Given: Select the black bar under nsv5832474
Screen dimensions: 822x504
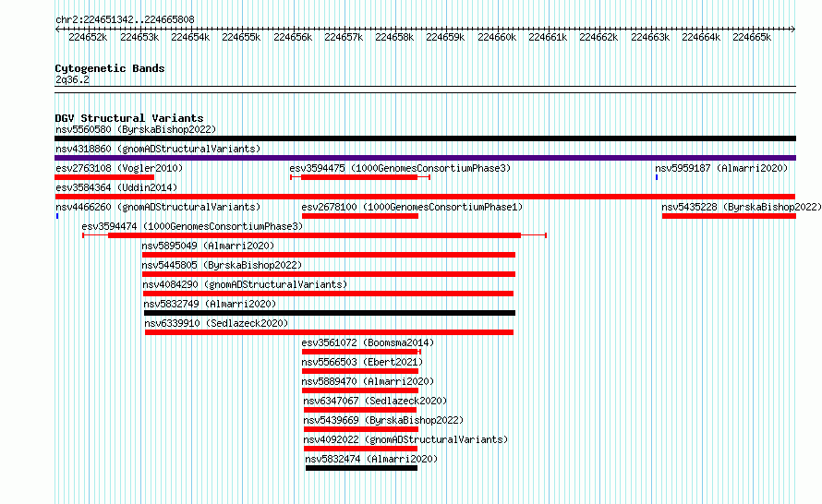Looking at the screenshot, I should pos(362,468).
